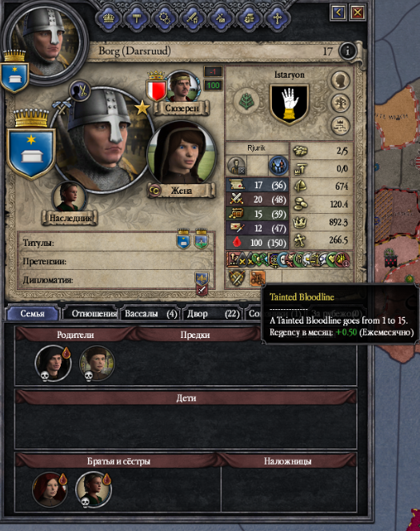Viewport: 420px width, 531px height.
Task: Click the heir portrait labeled Наследник
Action: point(70,197)
